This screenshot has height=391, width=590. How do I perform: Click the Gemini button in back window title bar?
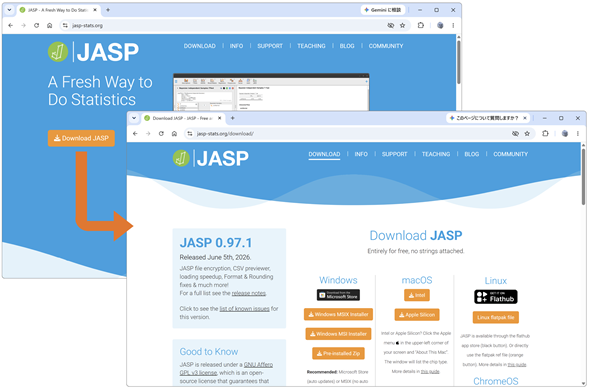point(383,10)
